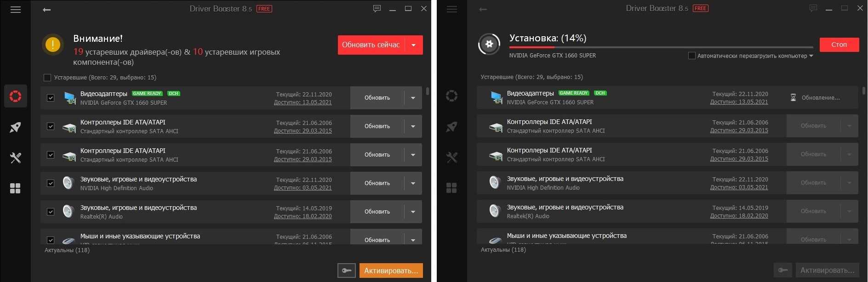
Task: Click the yellow warning icon next to Внимание!
Action: (x=53, y=45)
